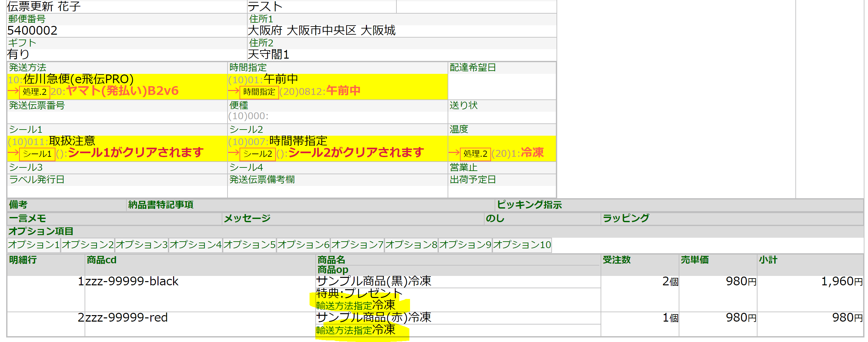Select the オプション10 cell

click(522, 245)
